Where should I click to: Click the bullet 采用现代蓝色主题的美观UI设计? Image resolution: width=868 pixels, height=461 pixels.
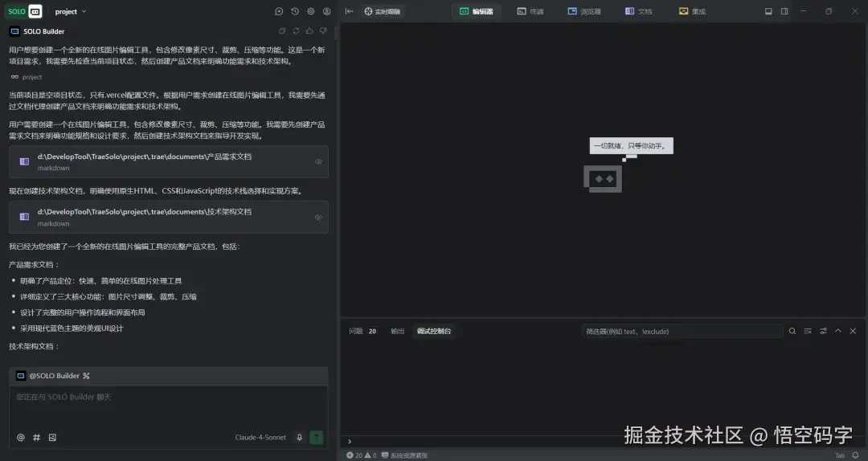coord(72,328)
